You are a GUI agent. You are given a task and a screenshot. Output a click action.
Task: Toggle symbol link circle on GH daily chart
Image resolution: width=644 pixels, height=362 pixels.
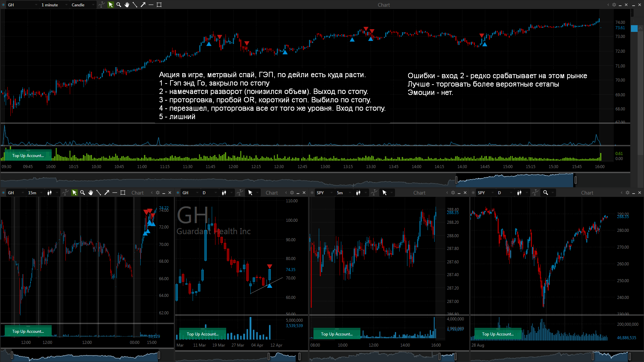178,193
